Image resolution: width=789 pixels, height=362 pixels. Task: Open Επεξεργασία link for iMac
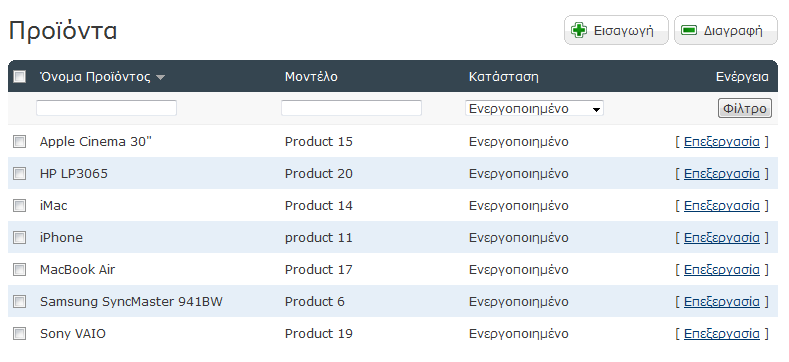[x=722, y=205]
